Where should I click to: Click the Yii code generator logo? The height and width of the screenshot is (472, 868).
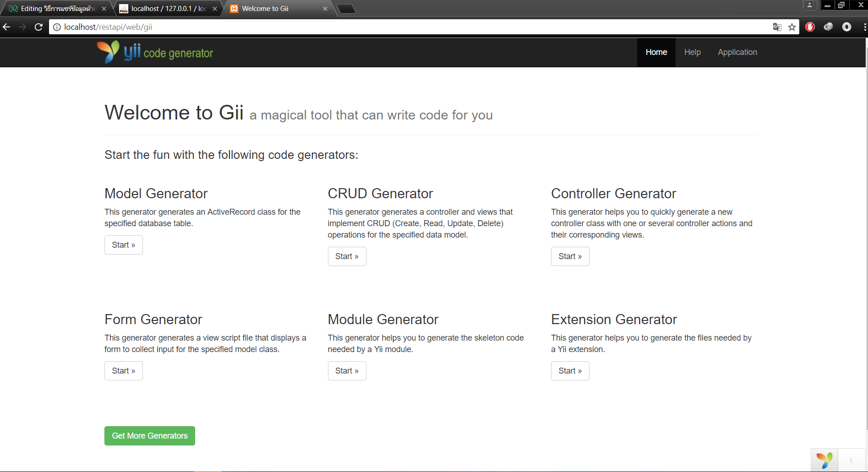[155, 52]
